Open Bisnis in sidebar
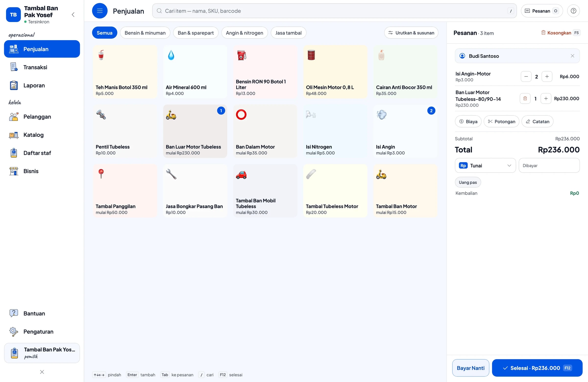588x382 pixels. point(42,171)
